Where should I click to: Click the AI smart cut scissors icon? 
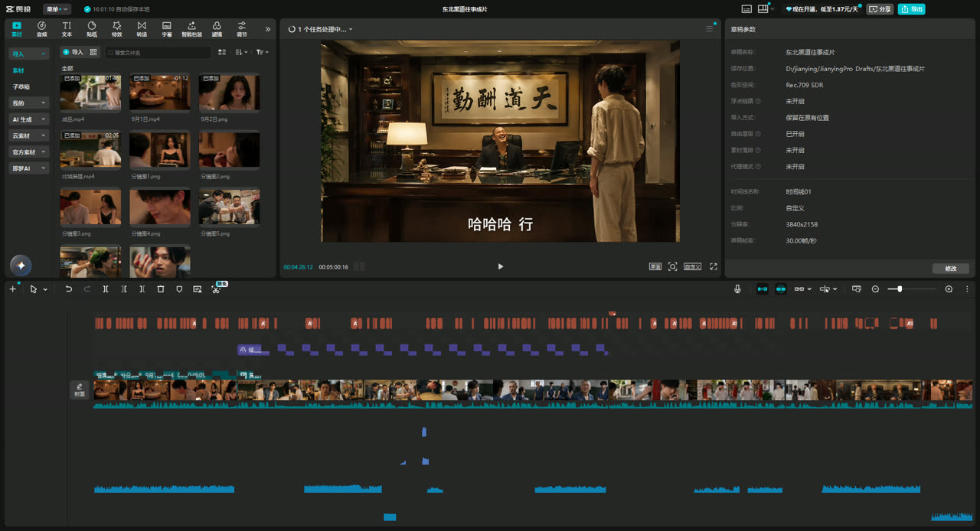click(217, 289)
